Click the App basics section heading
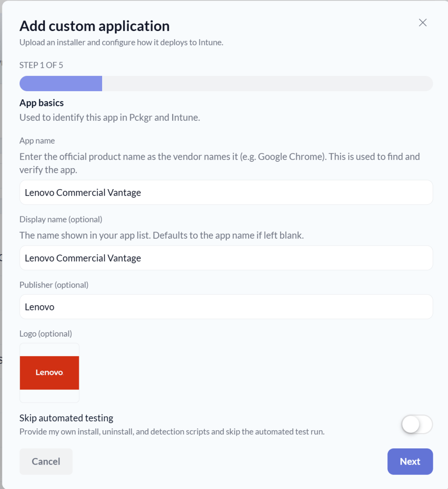 42,103
